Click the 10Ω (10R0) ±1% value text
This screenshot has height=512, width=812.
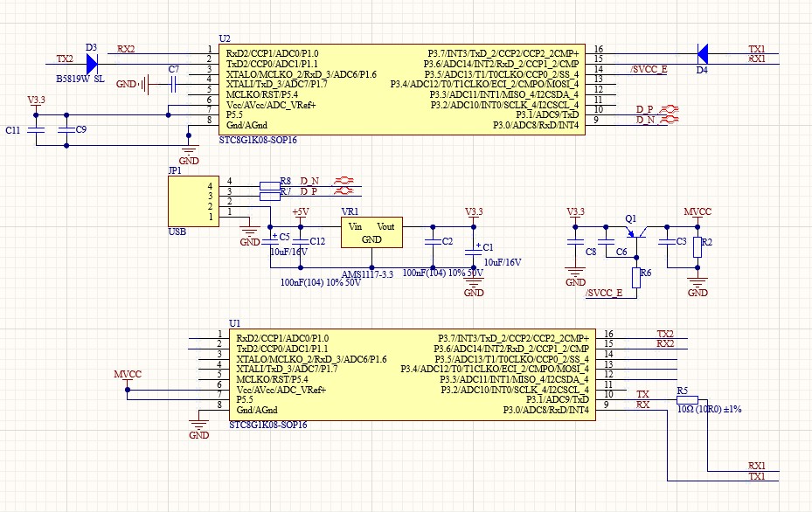710,409
